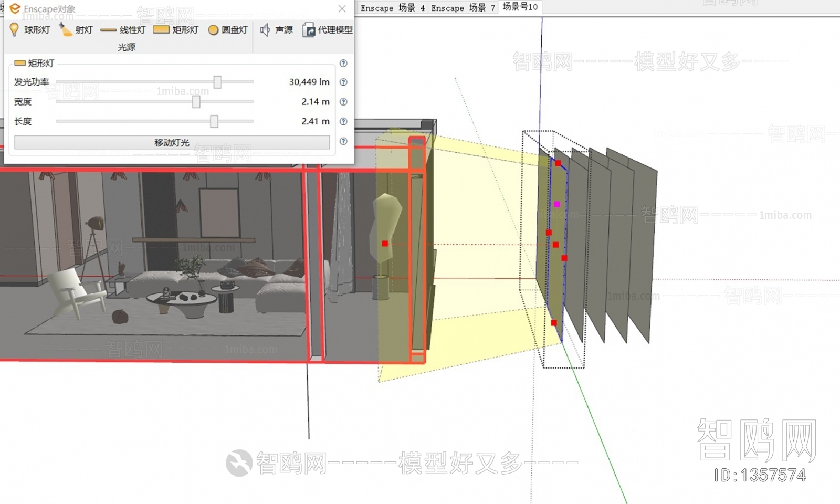Click the 宽度 width slider handle
The width and height of the screenshot is (840, 504).
click(196, 102)
